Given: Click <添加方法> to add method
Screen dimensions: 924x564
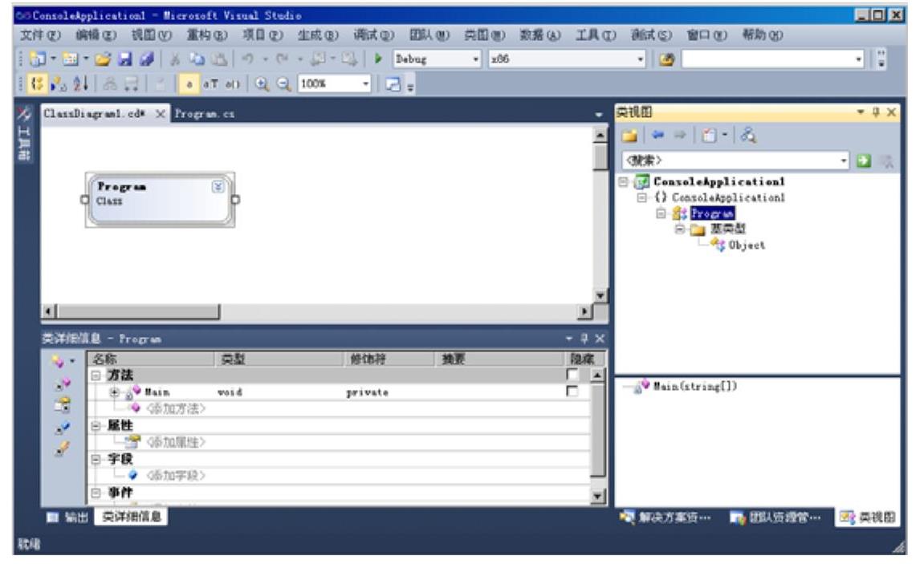Looking at the screenshot, I should [x=176, y=408].
